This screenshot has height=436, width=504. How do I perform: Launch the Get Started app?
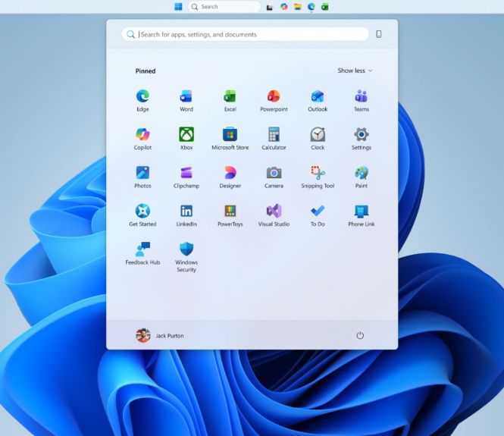tap(142, 216)
